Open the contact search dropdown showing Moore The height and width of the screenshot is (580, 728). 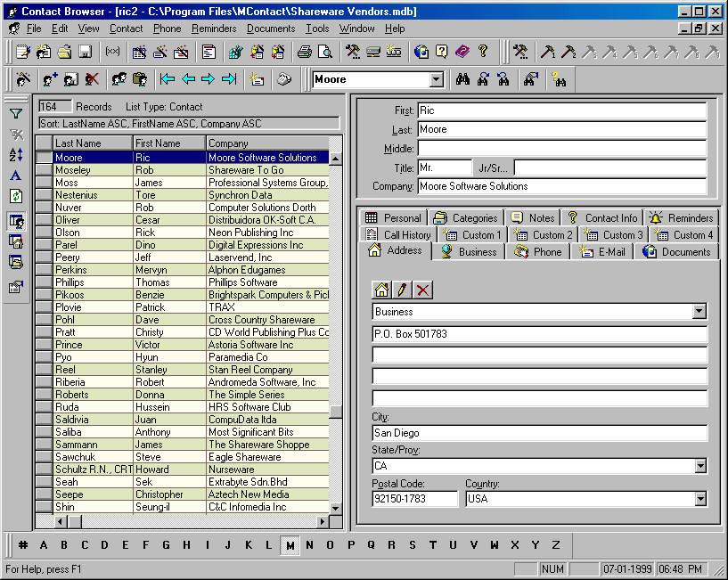click(x=436, y=79)
